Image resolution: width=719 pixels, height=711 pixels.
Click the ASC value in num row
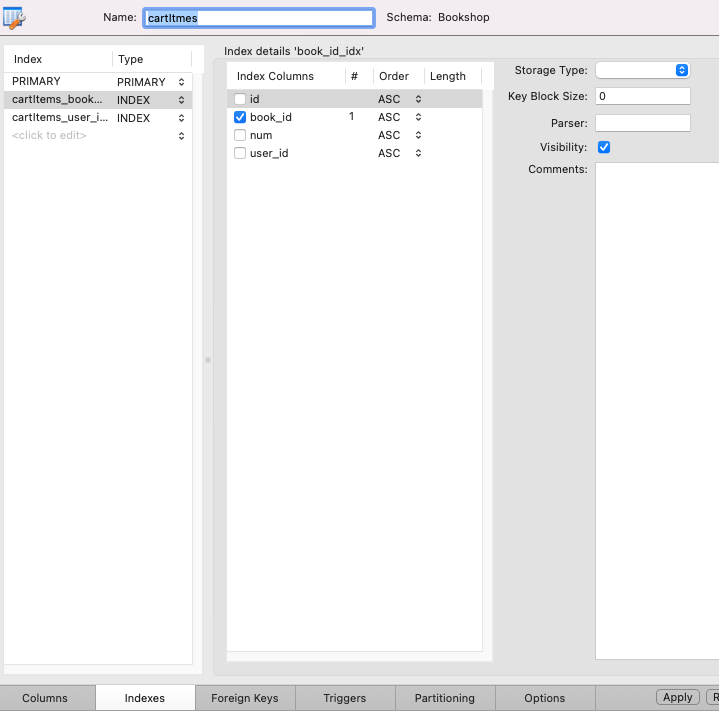pos(389,135)
